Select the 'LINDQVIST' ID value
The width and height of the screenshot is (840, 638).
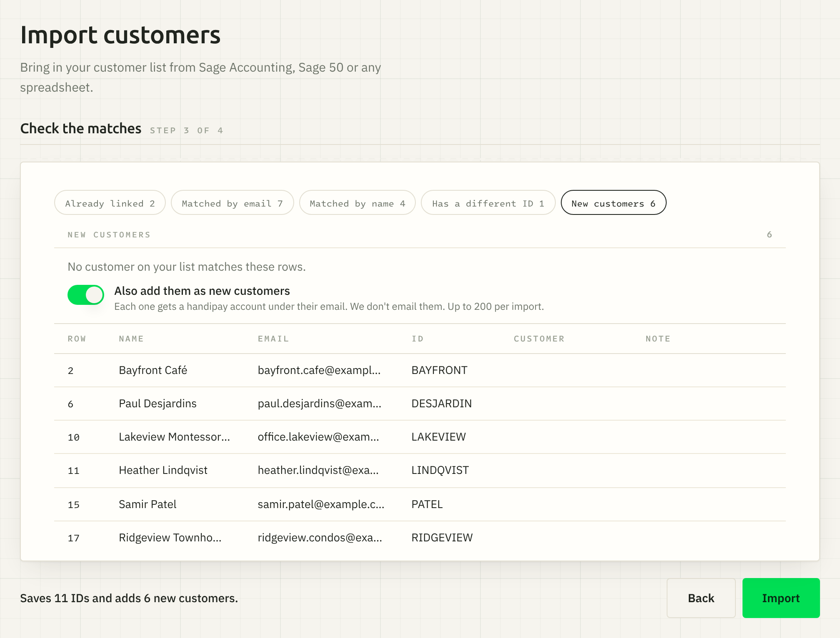pyautogui.click(x=440, y=470)
